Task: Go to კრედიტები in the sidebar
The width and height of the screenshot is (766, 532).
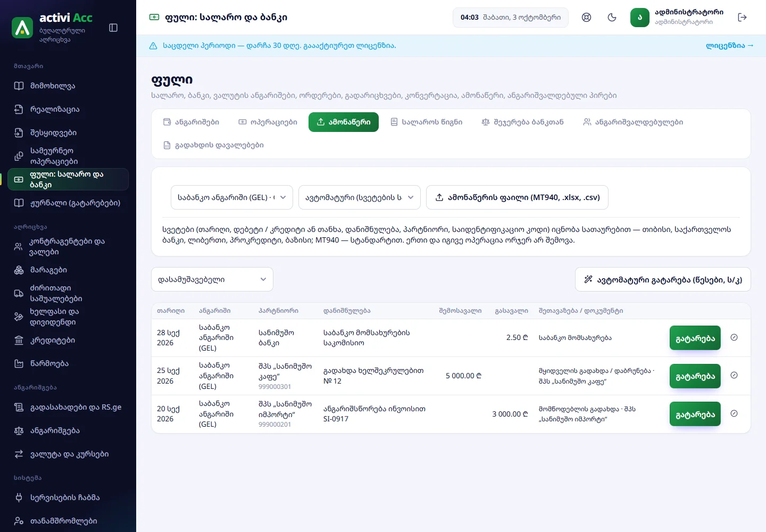Action: pos(68,340)
